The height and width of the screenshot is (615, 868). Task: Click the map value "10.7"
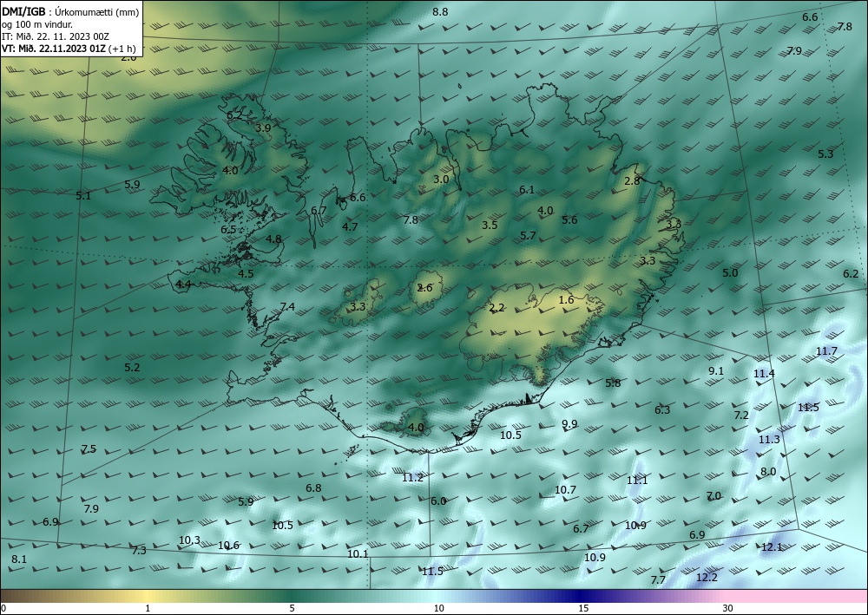point(565,489)
